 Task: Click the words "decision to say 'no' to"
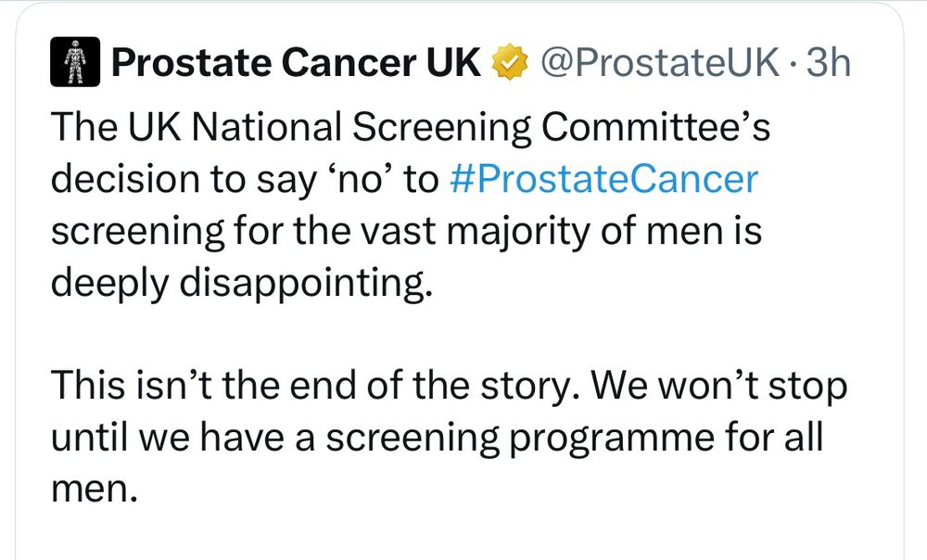244,180
